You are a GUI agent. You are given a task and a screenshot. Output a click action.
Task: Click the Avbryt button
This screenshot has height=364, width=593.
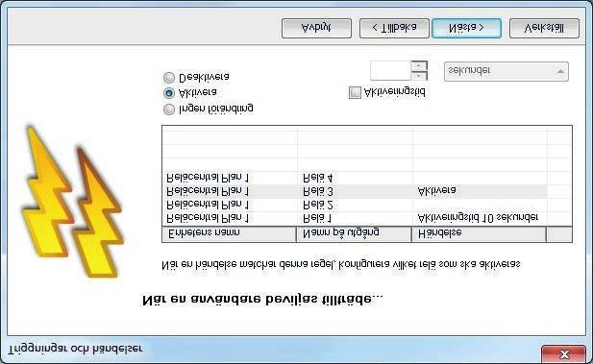tap(316, 29)
